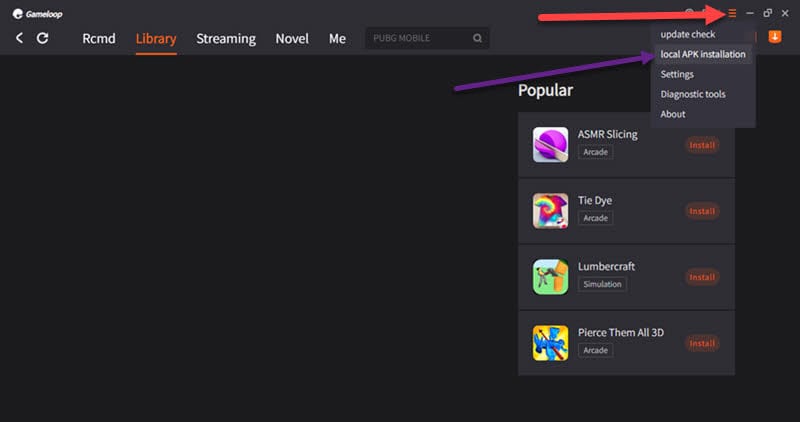Open the hamburger menu icon
The height and width of the screenshot is (422, 800).
(x=732, y=13)
